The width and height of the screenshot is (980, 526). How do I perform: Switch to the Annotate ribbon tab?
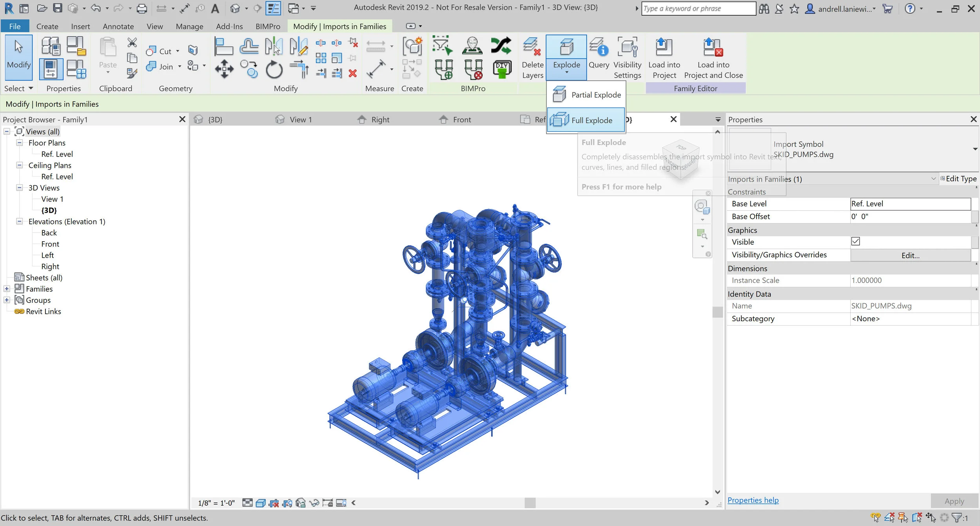point(118,26)
